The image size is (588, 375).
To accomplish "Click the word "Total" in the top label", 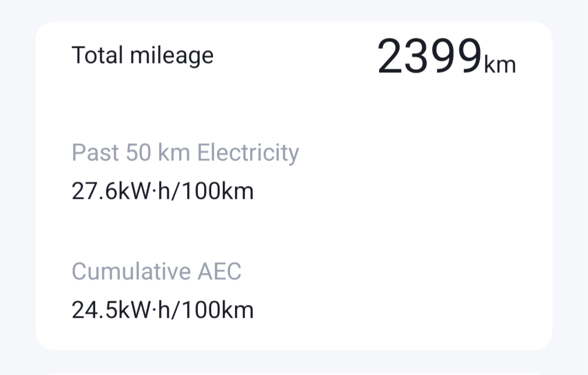I will click(97, 55).
